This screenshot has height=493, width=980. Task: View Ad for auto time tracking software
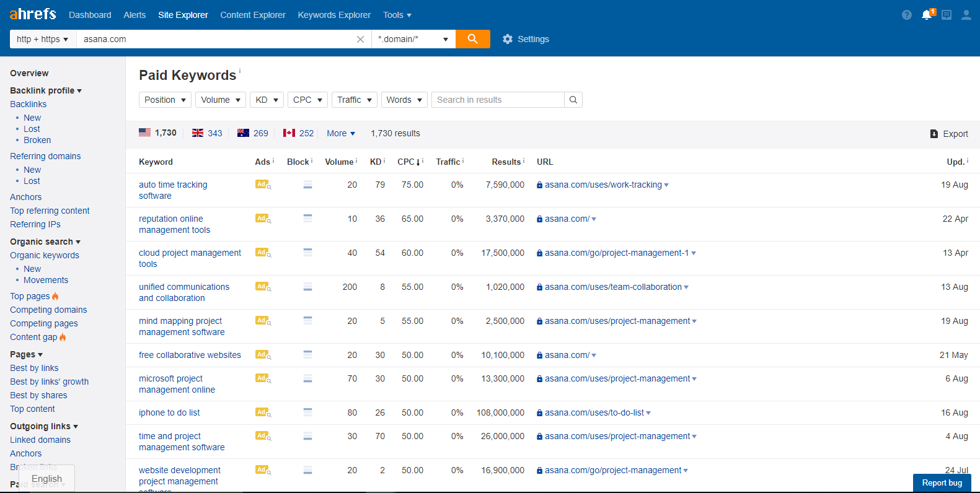coord(263,185)
